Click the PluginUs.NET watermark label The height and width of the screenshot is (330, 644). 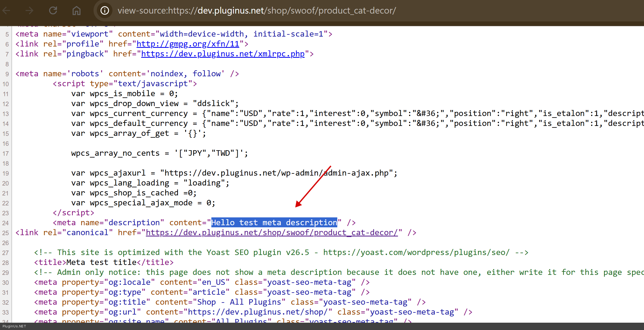14,326
